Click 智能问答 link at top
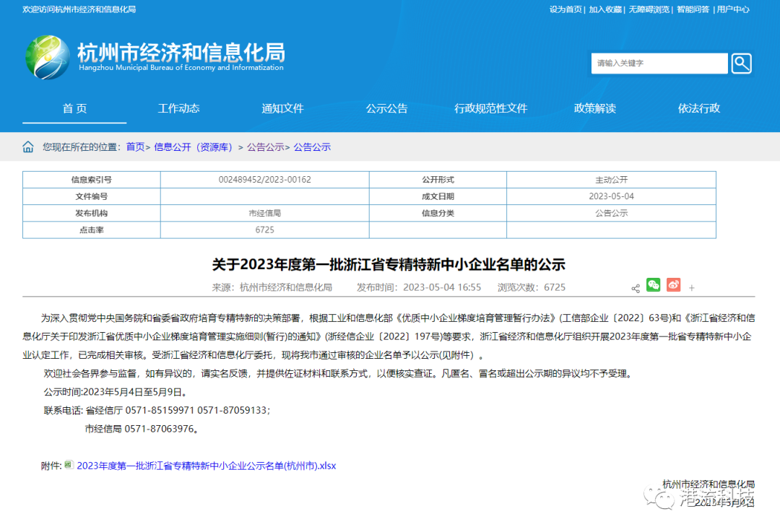 click(693, 9)
